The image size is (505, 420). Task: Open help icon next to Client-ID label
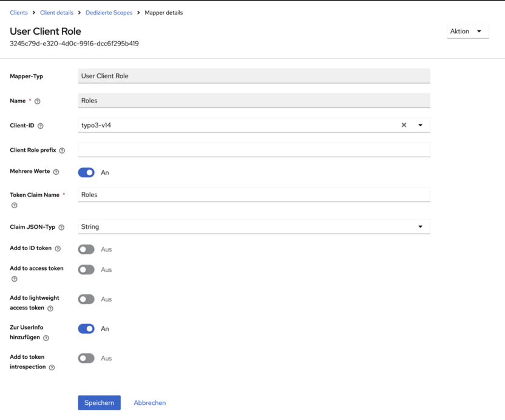tap(40, 126)
